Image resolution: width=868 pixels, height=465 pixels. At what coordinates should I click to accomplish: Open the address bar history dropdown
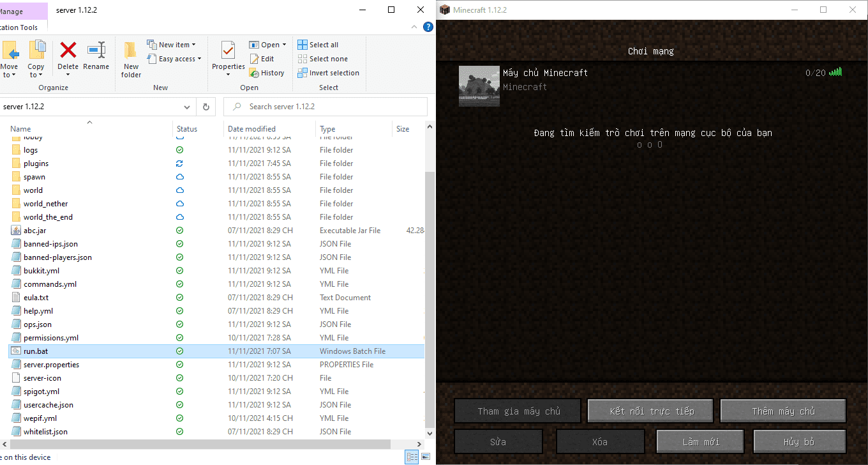(187, 107)
